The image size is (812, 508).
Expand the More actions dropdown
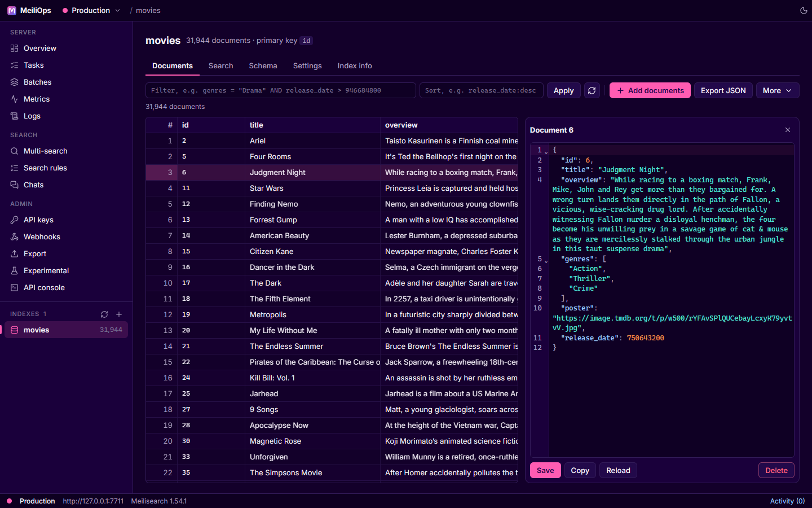click(778, 90)
